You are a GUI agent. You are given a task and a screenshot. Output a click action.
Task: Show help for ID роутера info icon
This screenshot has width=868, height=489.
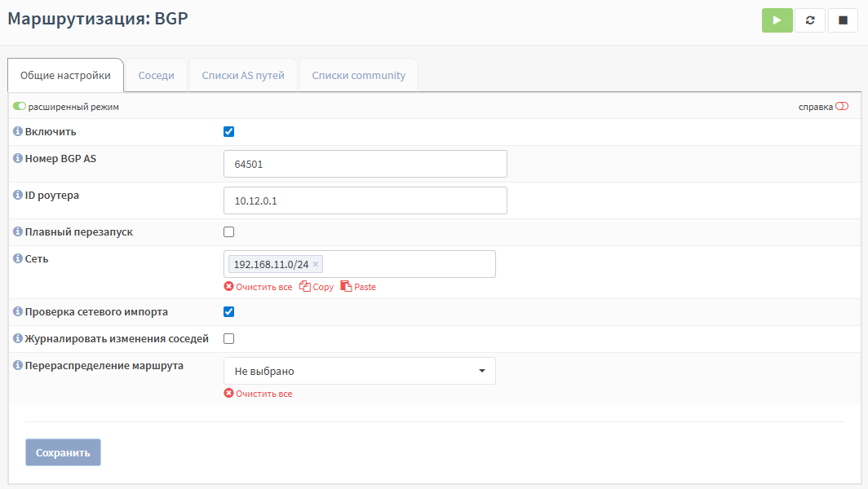pos(18,195)
